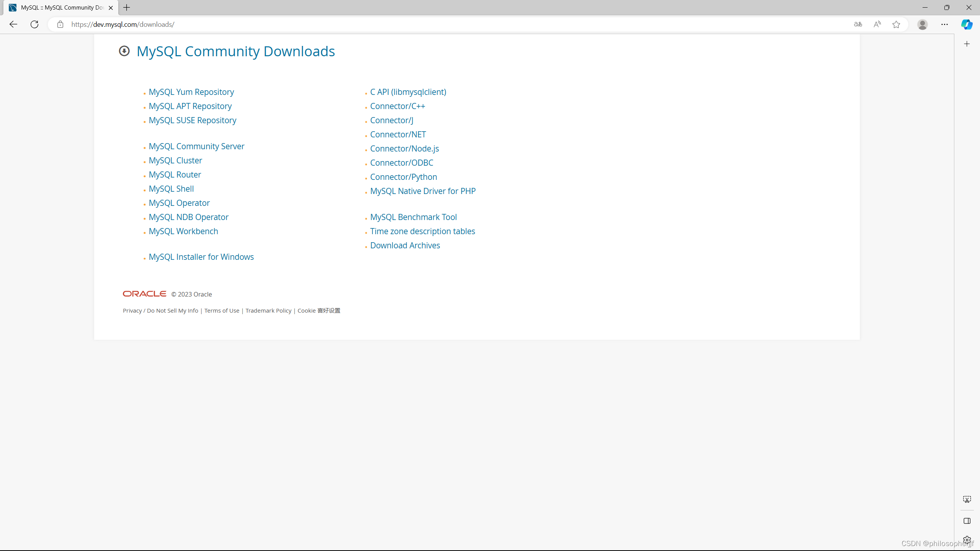This screenshot has width=980, height=551.
Task: Open the translate page icon in address bar
Action: pos(858,24)
